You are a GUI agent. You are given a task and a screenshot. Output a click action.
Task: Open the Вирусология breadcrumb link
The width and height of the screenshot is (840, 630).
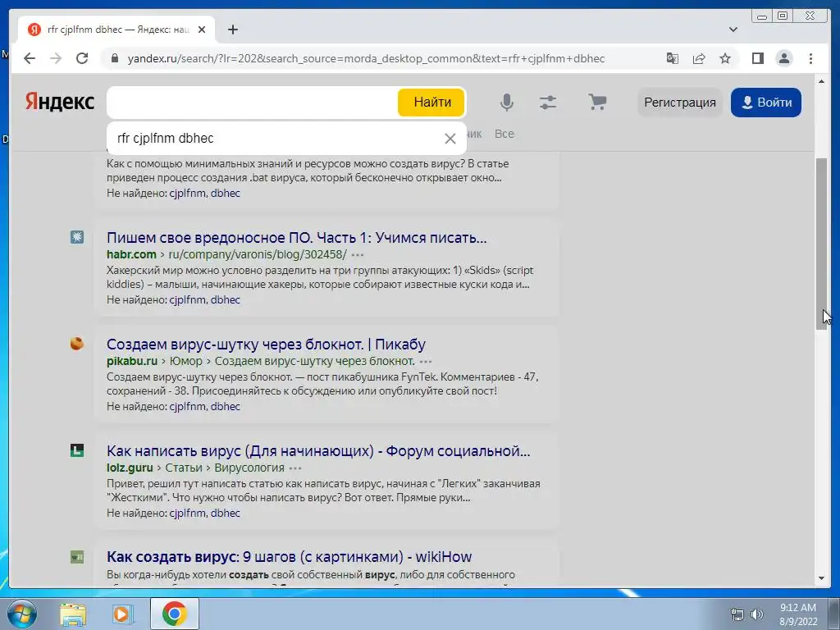[x=249, y=468]
